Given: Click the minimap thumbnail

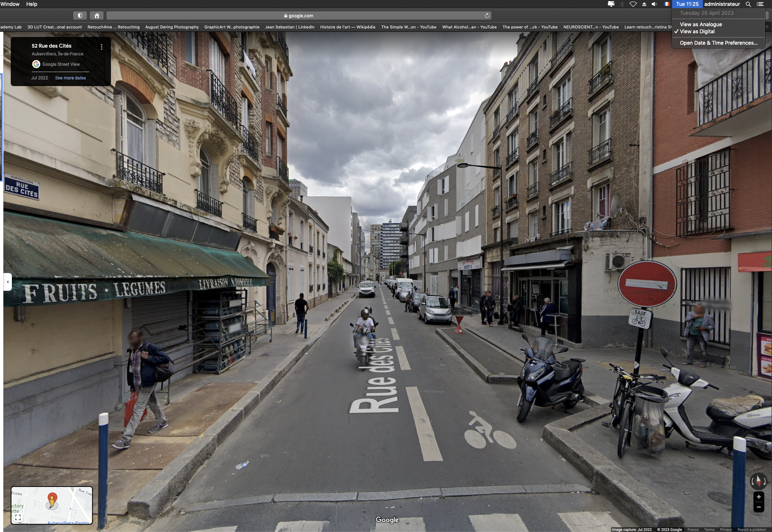Looking at the screenshot, I should [52, 505].
